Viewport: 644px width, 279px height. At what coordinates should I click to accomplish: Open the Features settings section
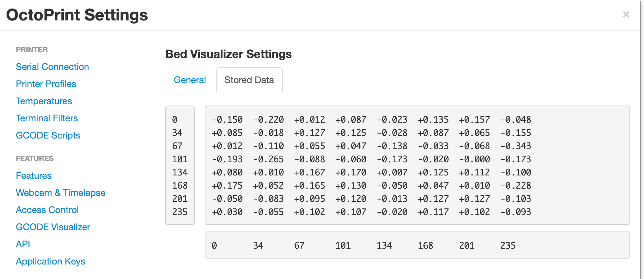(34, 175)
